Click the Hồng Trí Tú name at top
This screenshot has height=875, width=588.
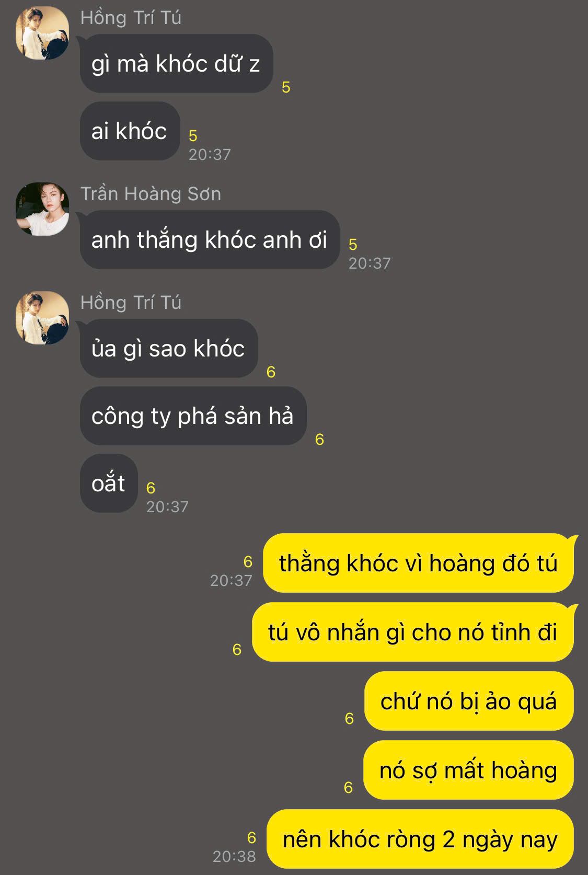coord(131,18)
